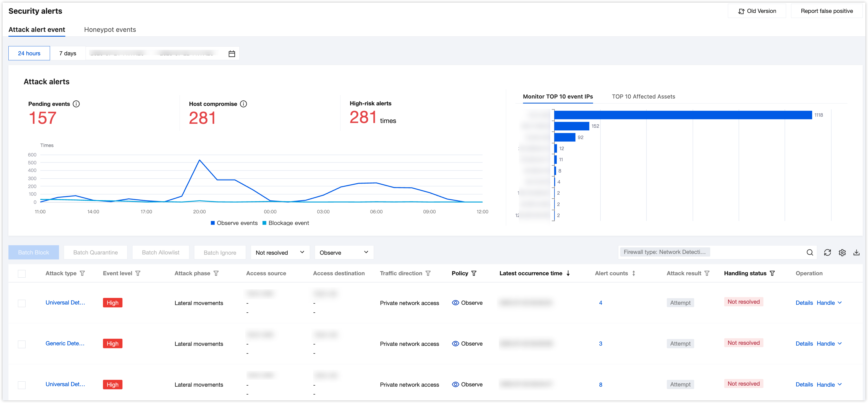868x403 pixels.
Task: Click the search magnifier icon
Action: point(810,252)
